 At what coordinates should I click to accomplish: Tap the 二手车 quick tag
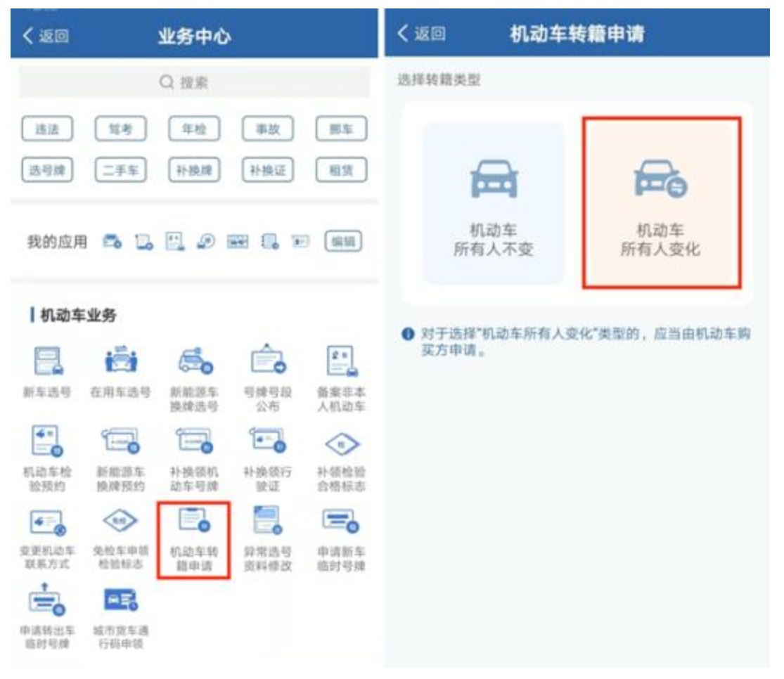120,170
